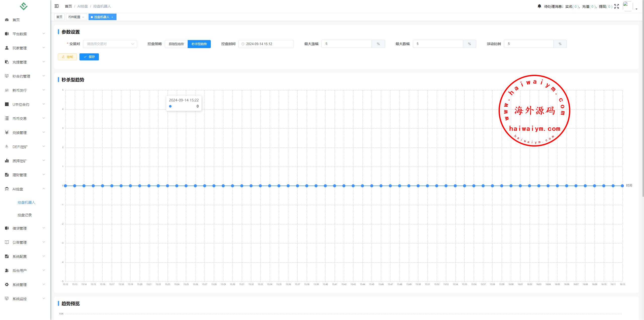Click the sidebar collapse hamburger icon
The height and width of the screenshot is (320, 644).
(x=57, y=6)
